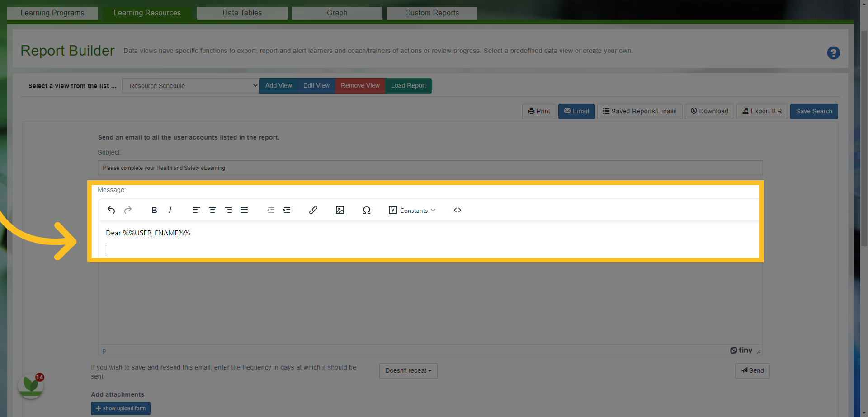Click the Add View button
The width and height of the screenshot is (868, 417).
(x=278, y=86)
